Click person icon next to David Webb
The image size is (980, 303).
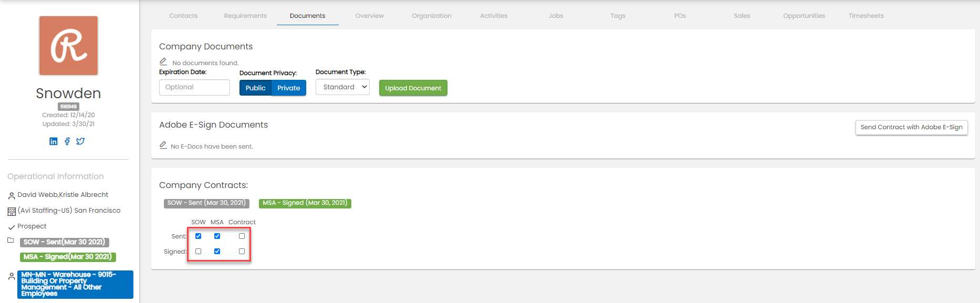pos(12,196)
